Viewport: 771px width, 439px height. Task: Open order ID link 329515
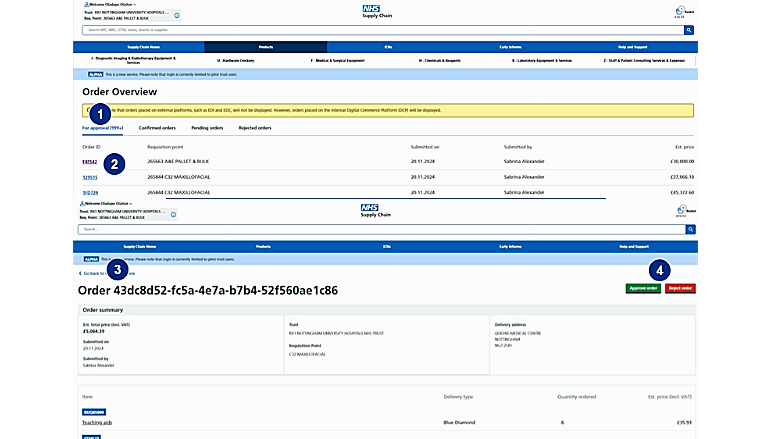pyautogui.click(x=89, y=177)
